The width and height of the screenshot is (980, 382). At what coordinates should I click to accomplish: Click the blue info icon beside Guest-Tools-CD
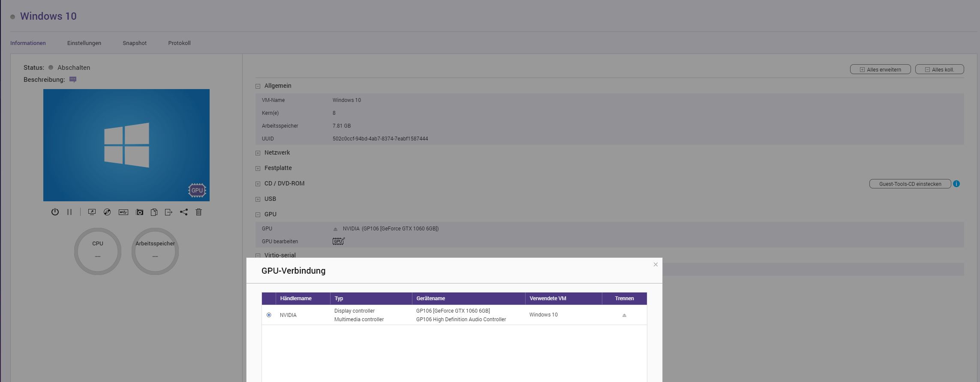tap(956, 184)
